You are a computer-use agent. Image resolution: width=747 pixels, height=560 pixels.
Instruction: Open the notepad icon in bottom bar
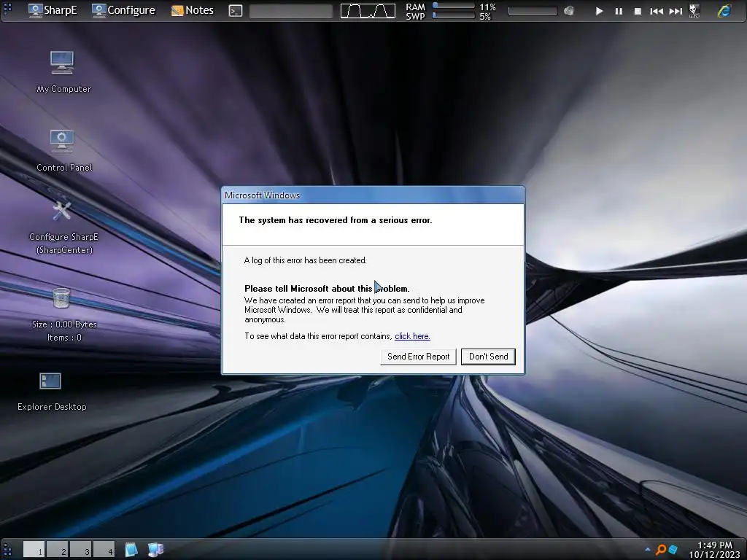131,549
